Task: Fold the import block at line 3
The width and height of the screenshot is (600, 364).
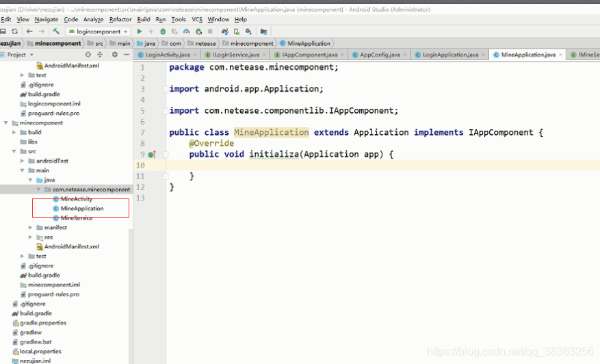Action: (166, 89)
